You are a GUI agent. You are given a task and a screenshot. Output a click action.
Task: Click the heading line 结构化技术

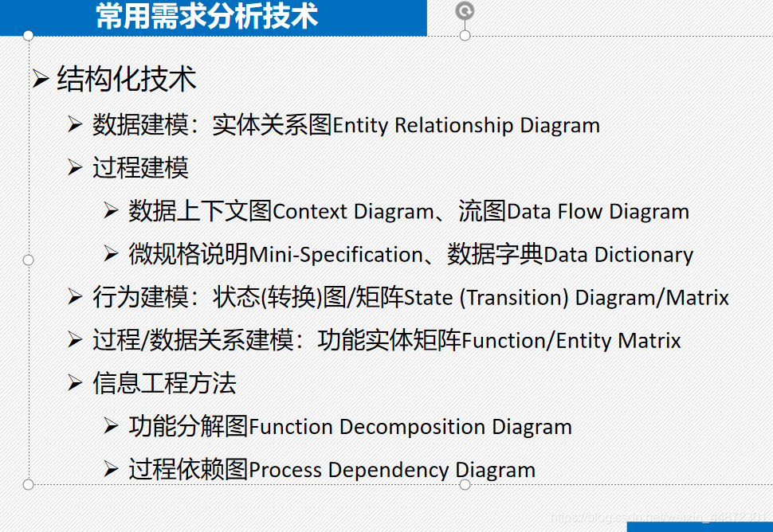[127, 79]
